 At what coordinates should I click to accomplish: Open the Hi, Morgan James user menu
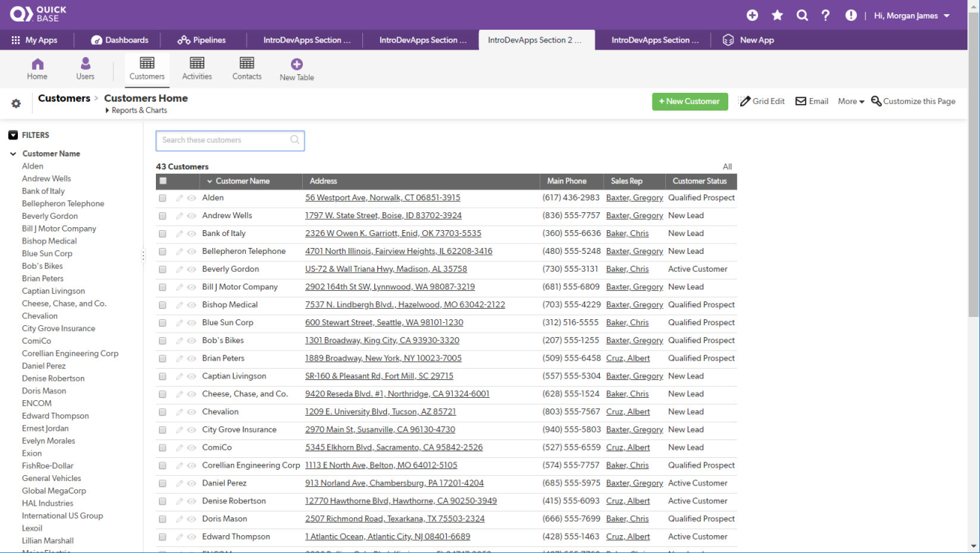tap(912, 16)
